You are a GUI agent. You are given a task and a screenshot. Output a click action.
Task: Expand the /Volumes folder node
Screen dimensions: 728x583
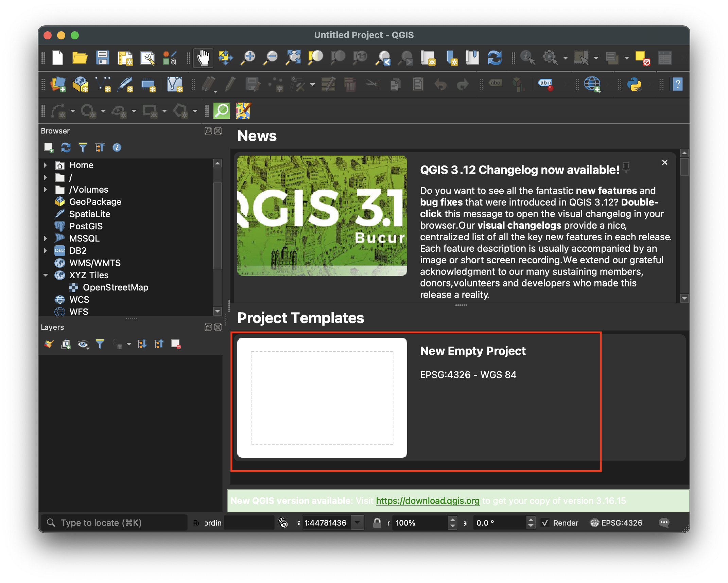[x=46, y=190]
